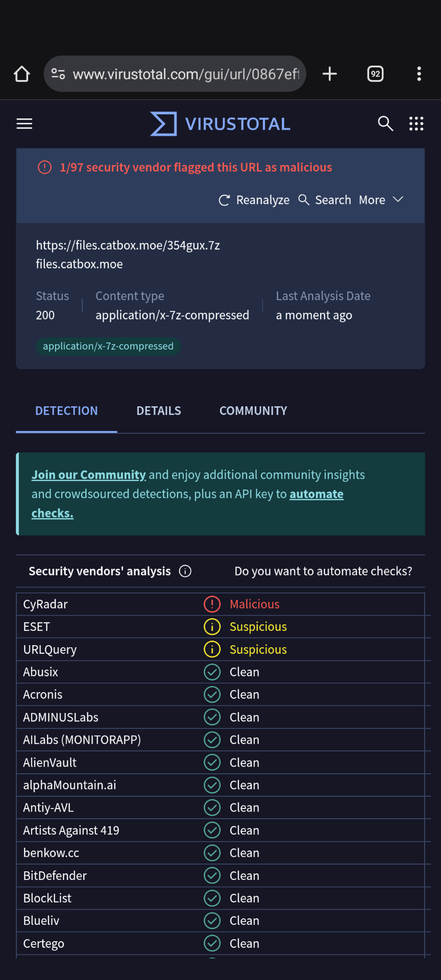Click the URLQuery suspicious status icon
441x980 pixels.
(212, 649)
